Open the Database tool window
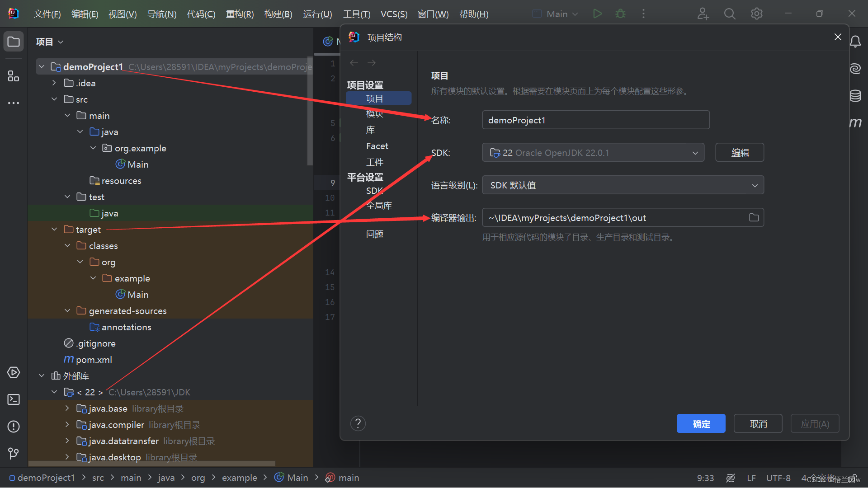 855,96
